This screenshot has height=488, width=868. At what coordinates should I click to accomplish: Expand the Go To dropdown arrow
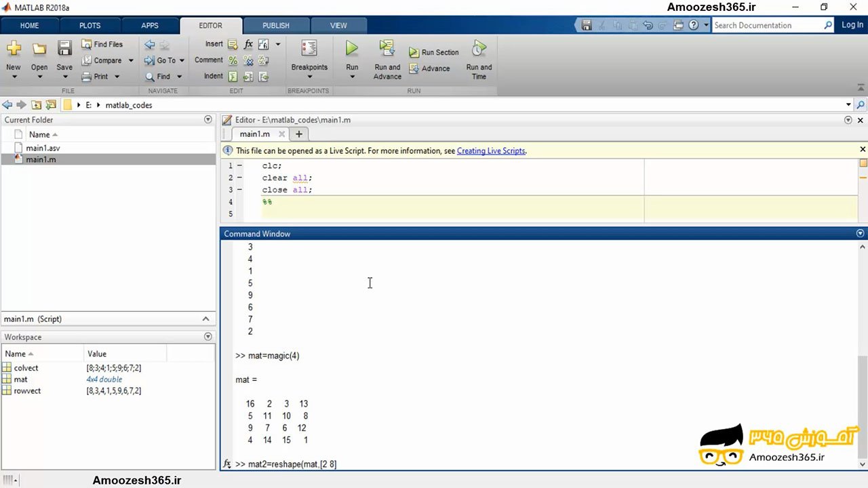coord(181,60)
